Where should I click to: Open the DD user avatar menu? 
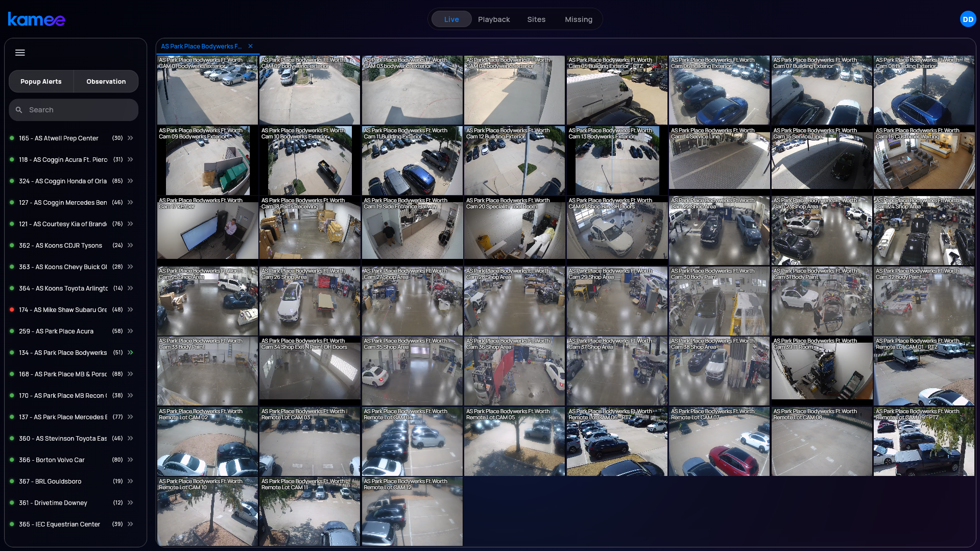(x=968, y=19)
